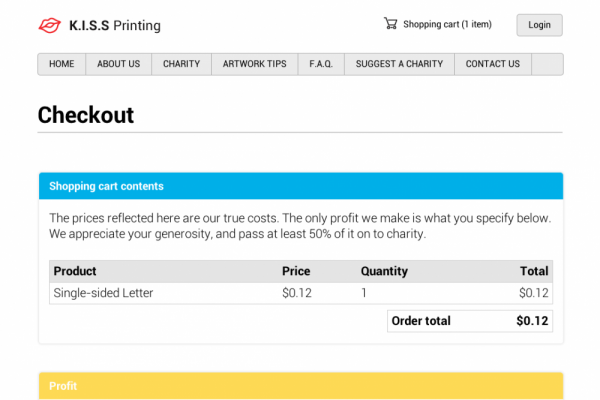
Task: Click the K.I.S.S Printing site title
Action: click(115, 26)
